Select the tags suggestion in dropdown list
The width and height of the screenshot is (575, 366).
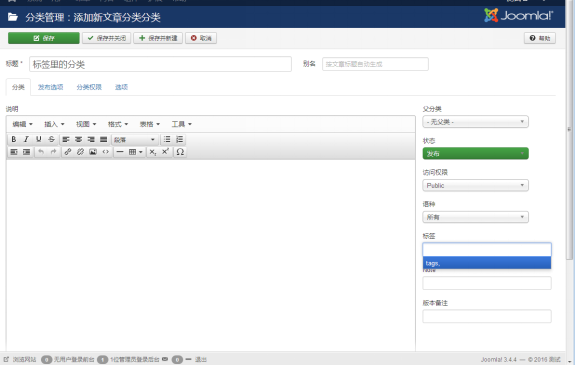click(487, 263)
